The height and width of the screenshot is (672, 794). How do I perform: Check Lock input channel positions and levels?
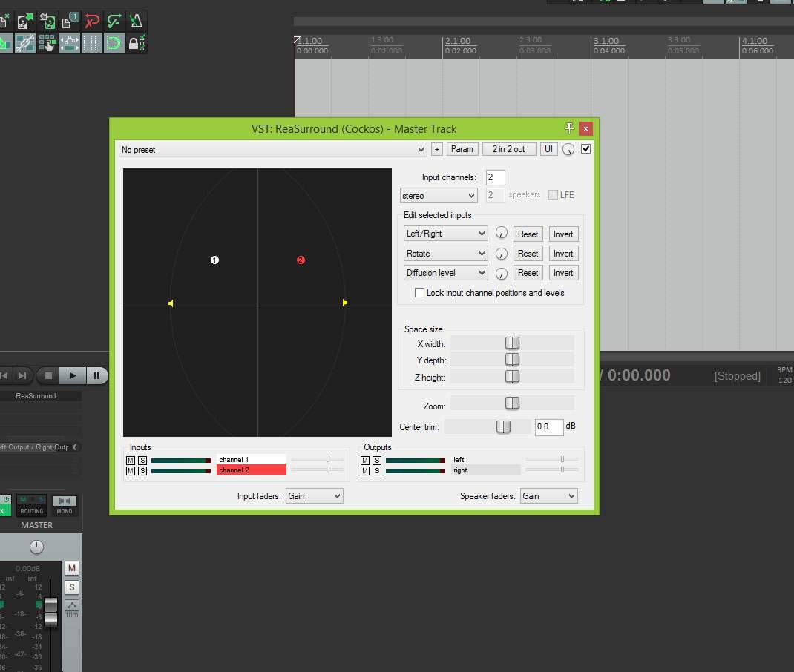click(x=420, y=293)
